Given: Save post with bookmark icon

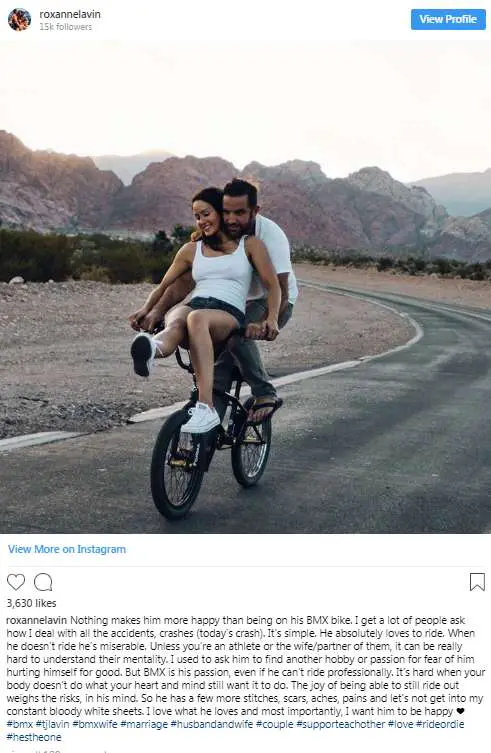Looking at the screenshot, I should point(477,582).
